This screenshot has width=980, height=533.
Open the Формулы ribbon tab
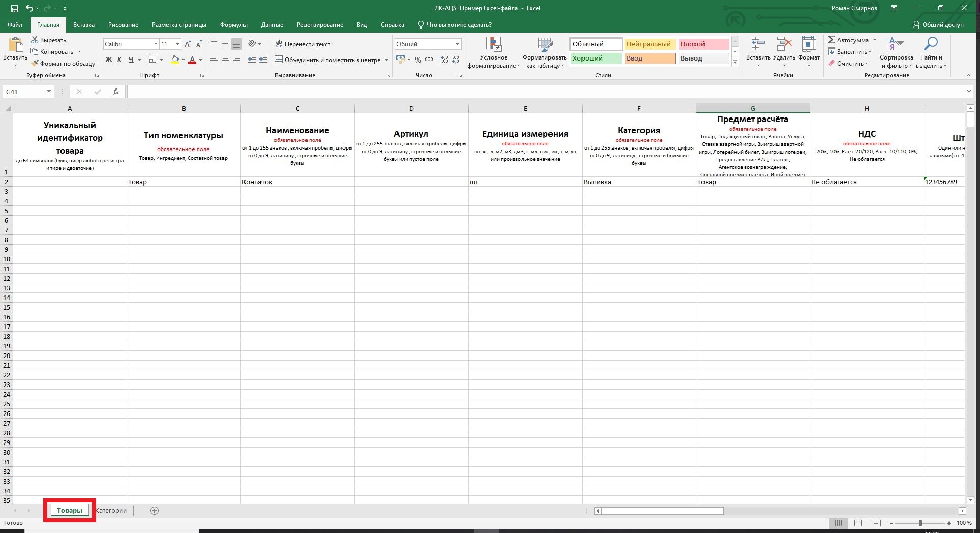(x=233, y=24)
